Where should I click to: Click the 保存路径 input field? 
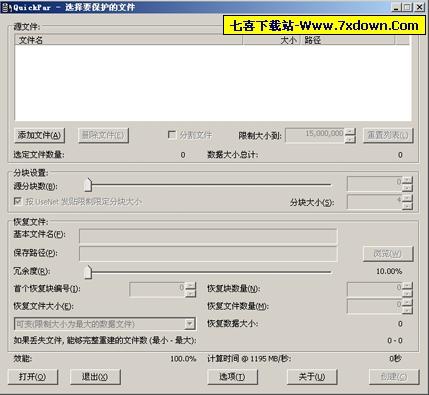(208, 254)
